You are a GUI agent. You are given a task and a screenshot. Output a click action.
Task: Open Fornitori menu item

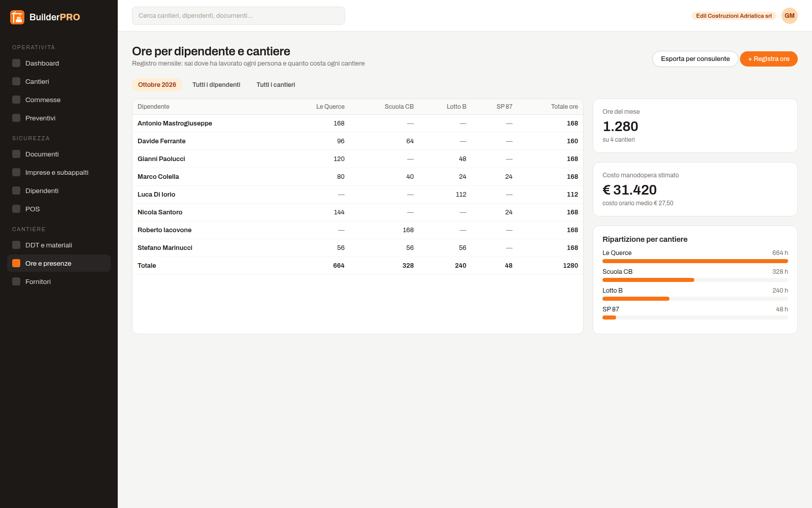(59, 281)
